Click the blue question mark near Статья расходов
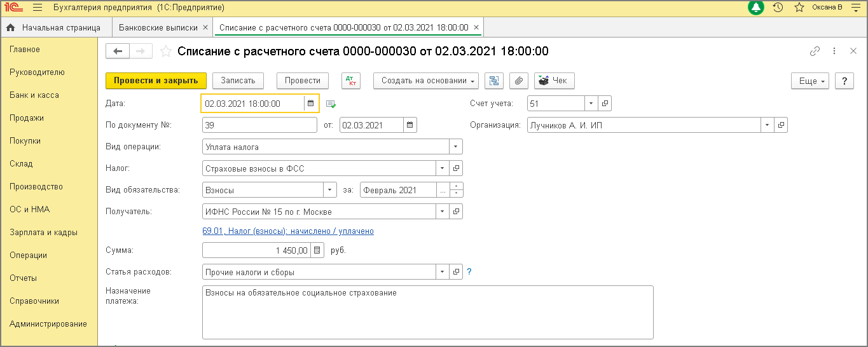Image resolution: width=868 pixels, height=347 pixels. click(469, 272)
